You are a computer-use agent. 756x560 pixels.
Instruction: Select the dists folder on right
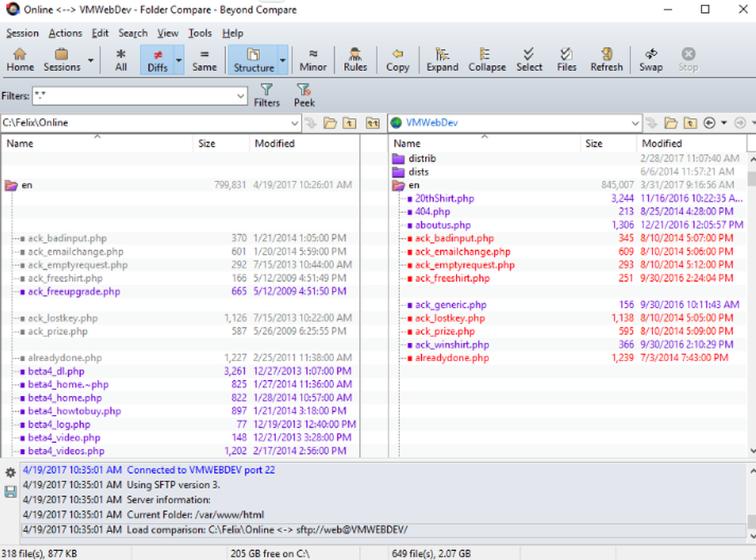point(418,172)
